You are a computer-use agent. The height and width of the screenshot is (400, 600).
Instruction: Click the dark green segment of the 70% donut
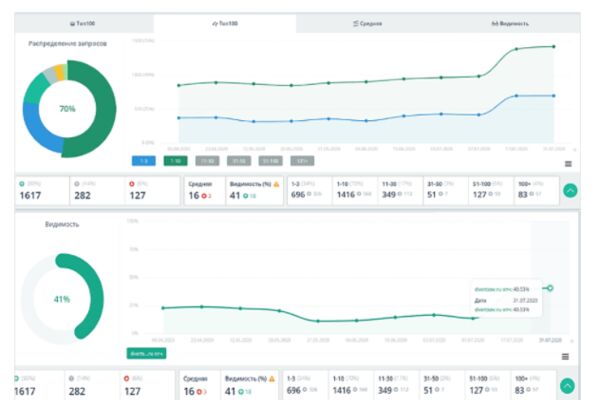tap(104, 111)
